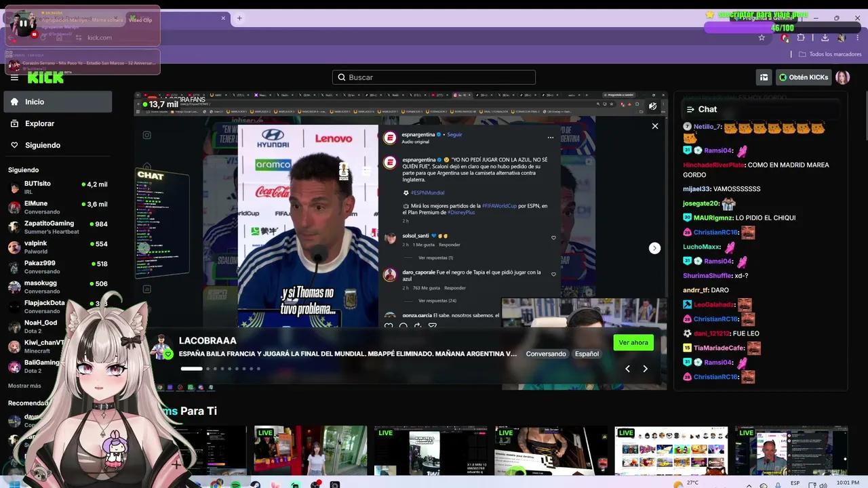The image size is (868, 488).
Task: Click the Buscar search field
Action: pyautogui.click(x=434, y=77)
